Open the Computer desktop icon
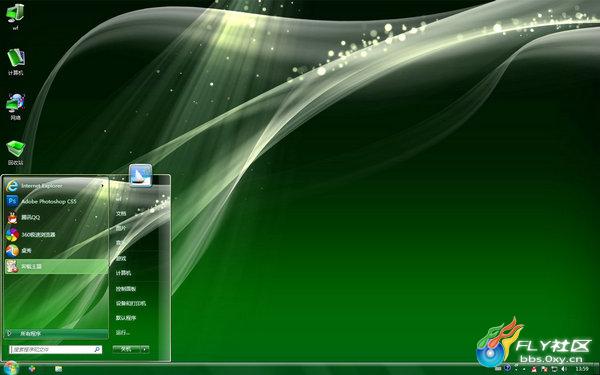Viewport: 600px width, 375px height. point(16,62)
